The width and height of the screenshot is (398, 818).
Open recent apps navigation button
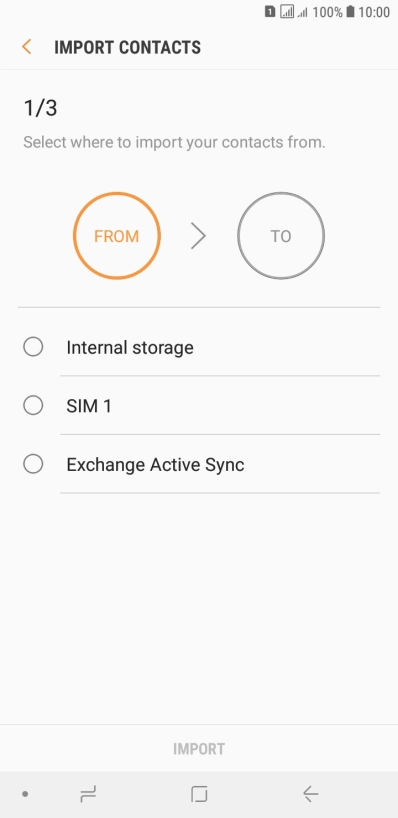(x=88, y=795)
